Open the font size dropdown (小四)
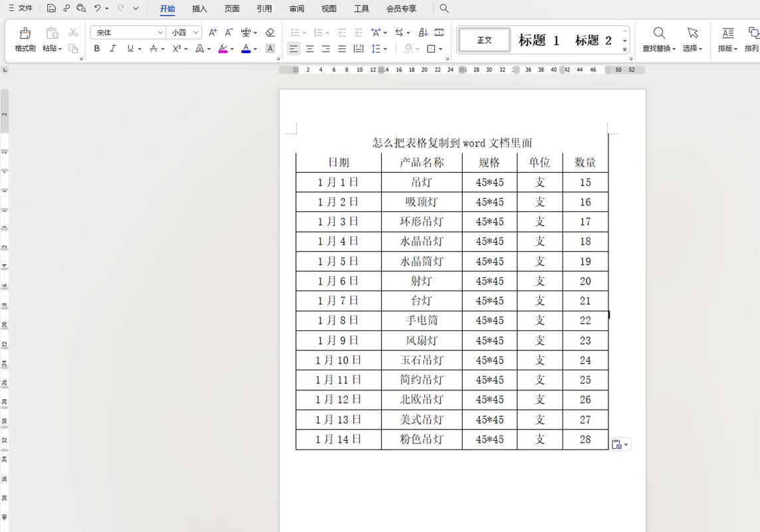The height and width of the screenshot is (532, 760). click(x=195, y=33)
